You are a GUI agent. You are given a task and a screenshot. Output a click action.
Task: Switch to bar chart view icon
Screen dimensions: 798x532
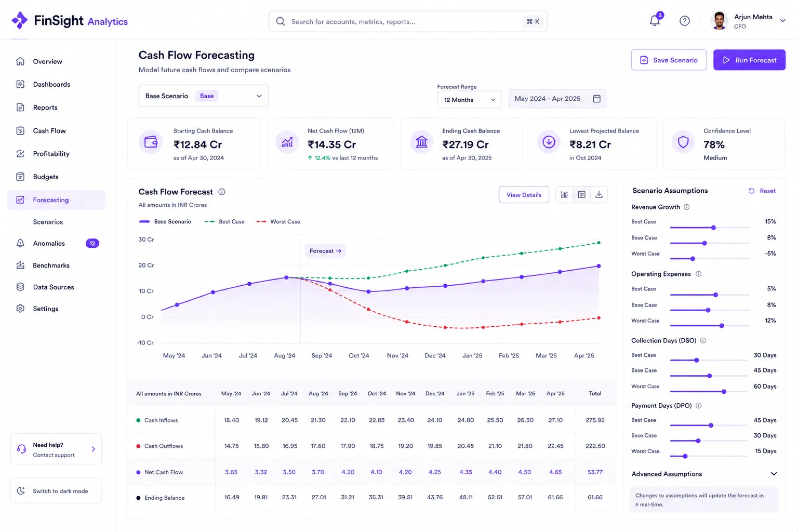click(x=564, y=195)
